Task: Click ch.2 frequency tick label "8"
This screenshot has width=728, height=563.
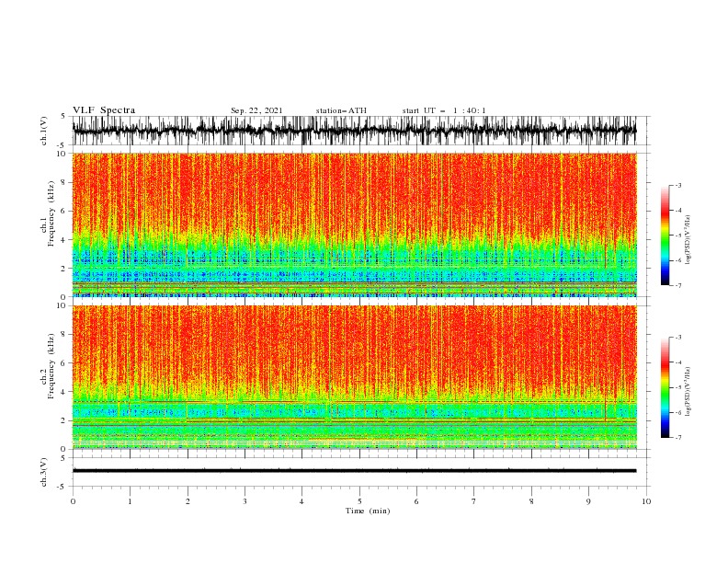Action: [x=63, y=335]
